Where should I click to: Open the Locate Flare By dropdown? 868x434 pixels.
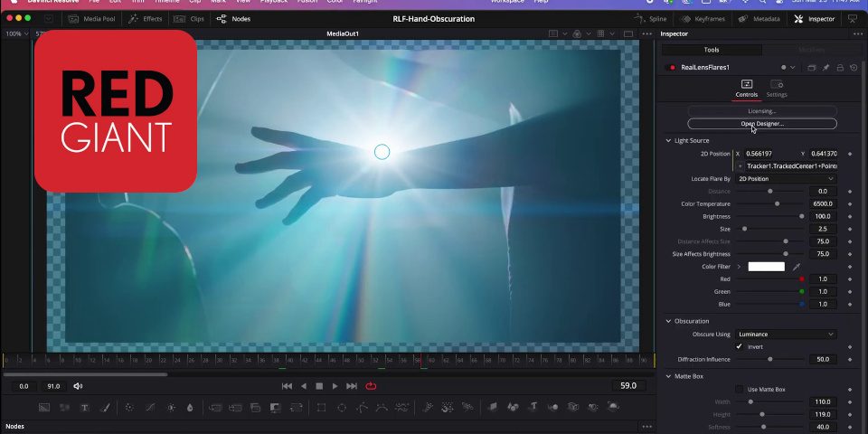tap(786, 179)
